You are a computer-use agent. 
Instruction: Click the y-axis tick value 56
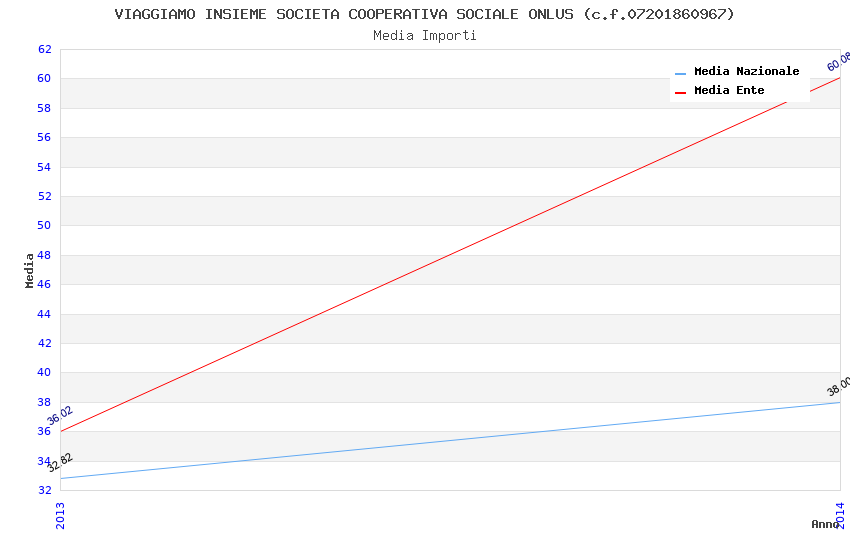[44, 138]
